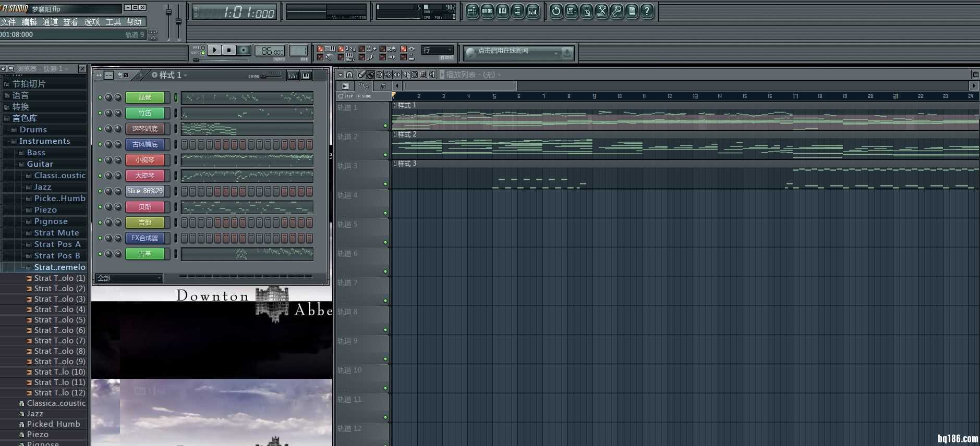Open the 全部 channel filter dropdown

tap(129, 278)
